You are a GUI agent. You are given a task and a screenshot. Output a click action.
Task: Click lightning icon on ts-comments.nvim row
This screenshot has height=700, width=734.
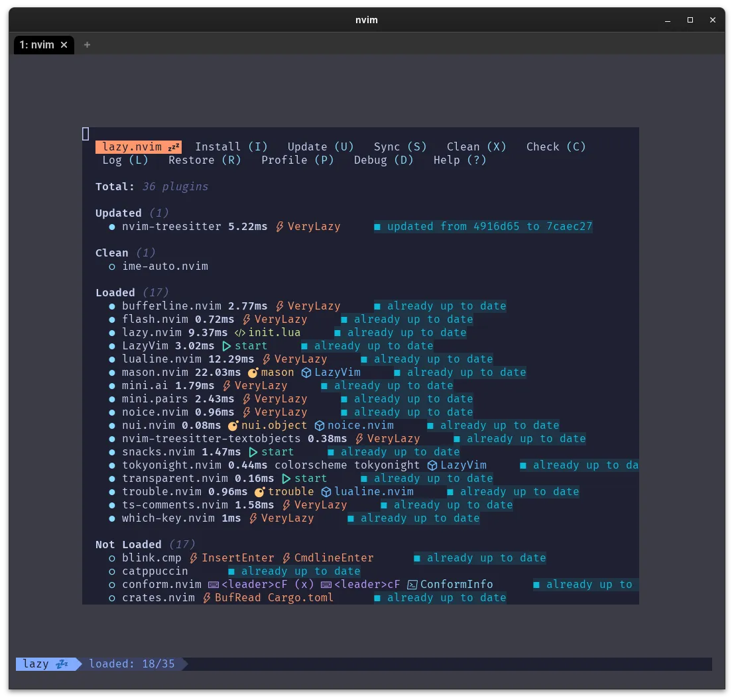286,505
